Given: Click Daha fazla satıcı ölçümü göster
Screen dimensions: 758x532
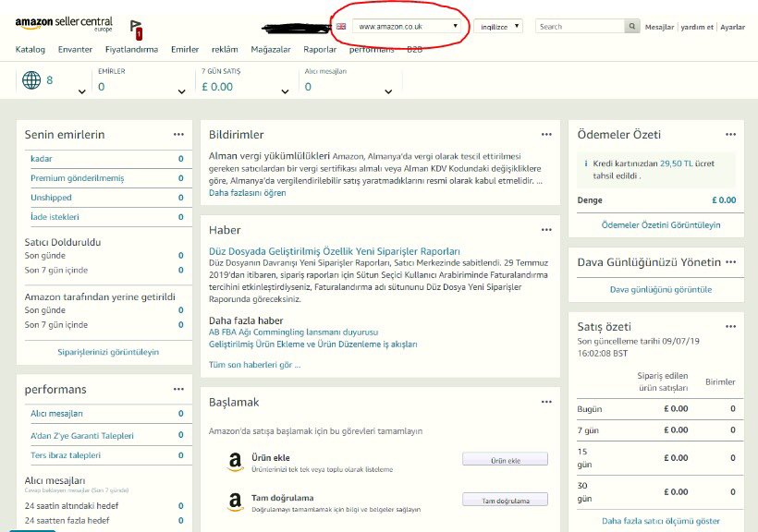Looking at the screenshot, I should (661, 521).
